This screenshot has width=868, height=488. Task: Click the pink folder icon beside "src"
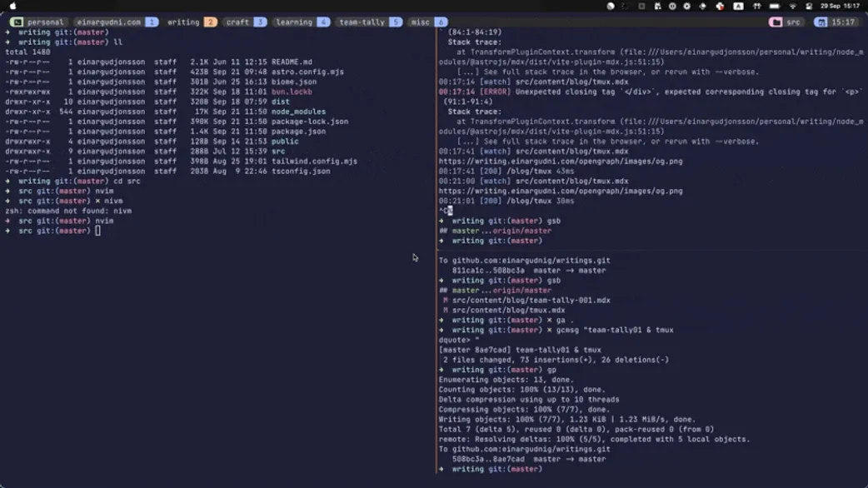[x=775, y=22]
